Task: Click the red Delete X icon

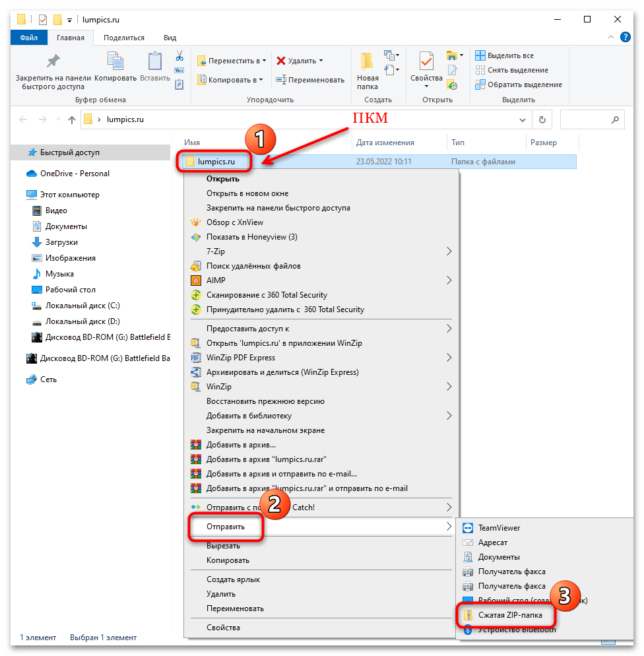Action: pos(280,61)
